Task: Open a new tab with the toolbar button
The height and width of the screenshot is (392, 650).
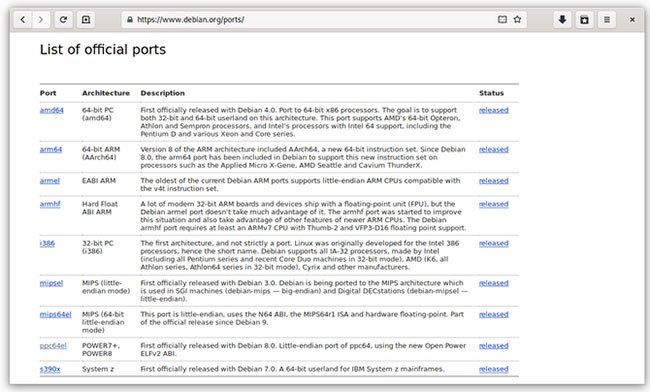Action: (86, 19)
